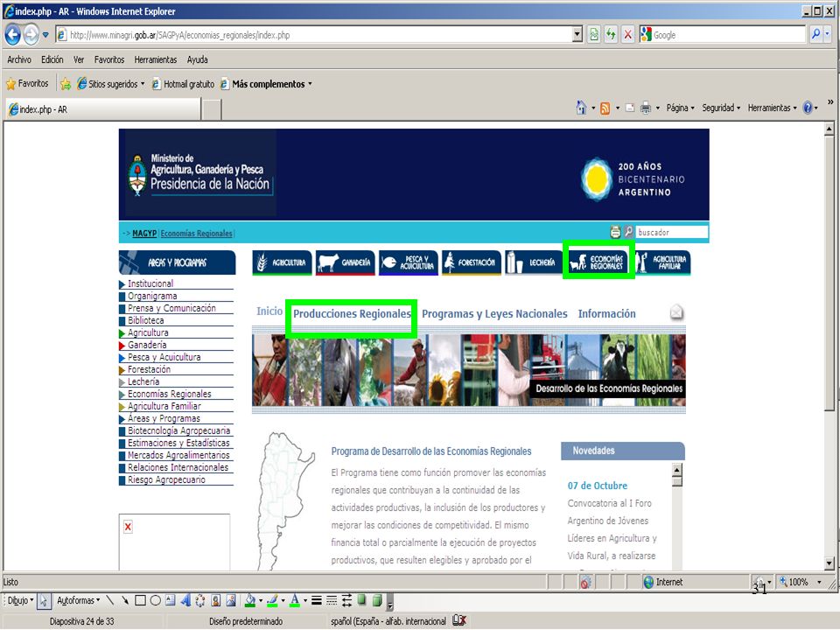Open the address bar URL dropdown arrow
Screen dimensions: 840x630
[577, 35]
